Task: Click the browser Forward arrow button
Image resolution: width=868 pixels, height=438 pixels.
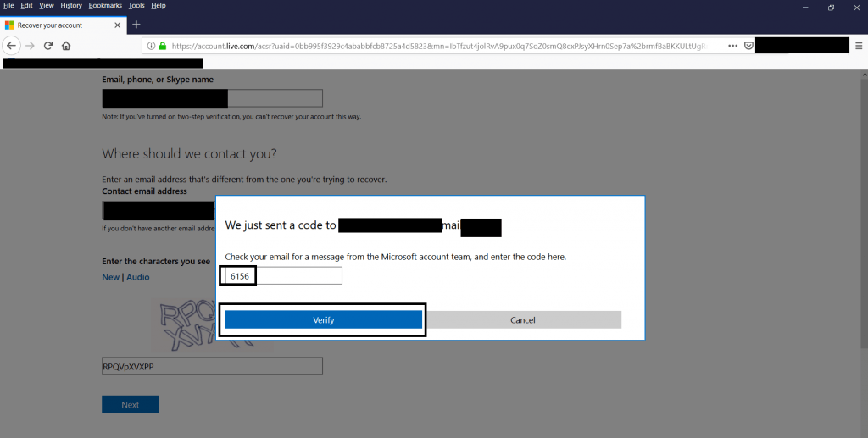Action: click(x=30, y=46)
